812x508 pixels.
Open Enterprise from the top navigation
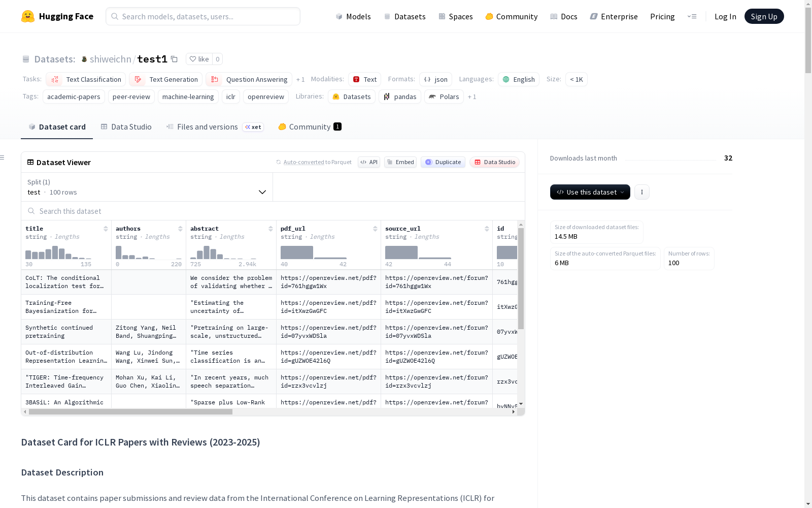(x=614, y=16)
